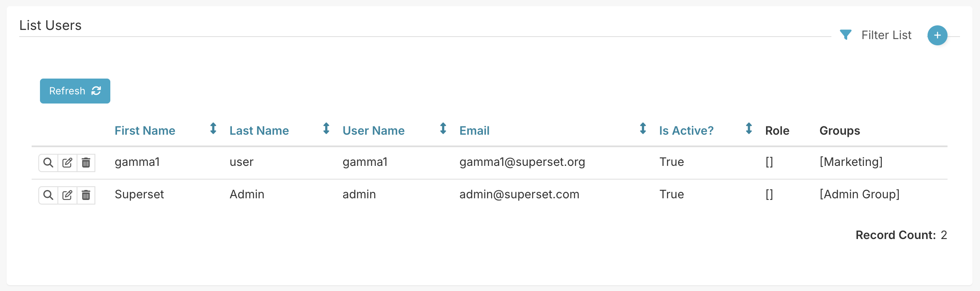Screen dimensions: 980x291
Task: Toggle sort arrows next to User Name
Action: 443,128
